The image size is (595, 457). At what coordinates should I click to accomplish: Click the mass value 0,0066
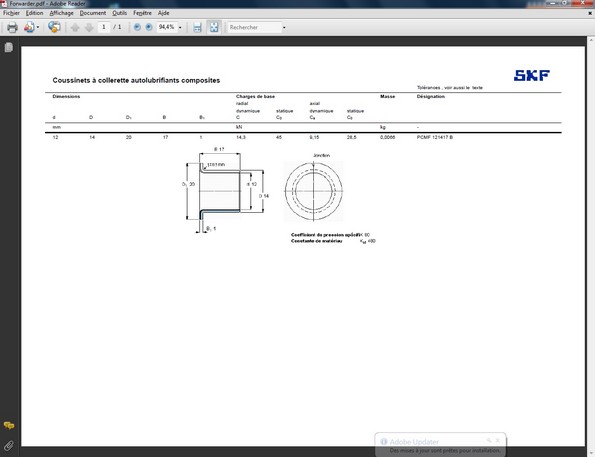(387, 137)
